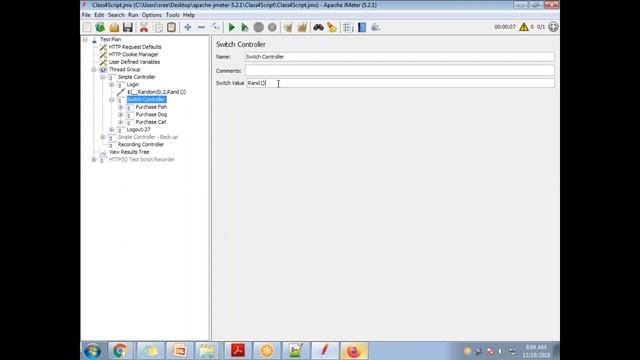
Task: Open the Tools menu
Action: tap(172, 15)
